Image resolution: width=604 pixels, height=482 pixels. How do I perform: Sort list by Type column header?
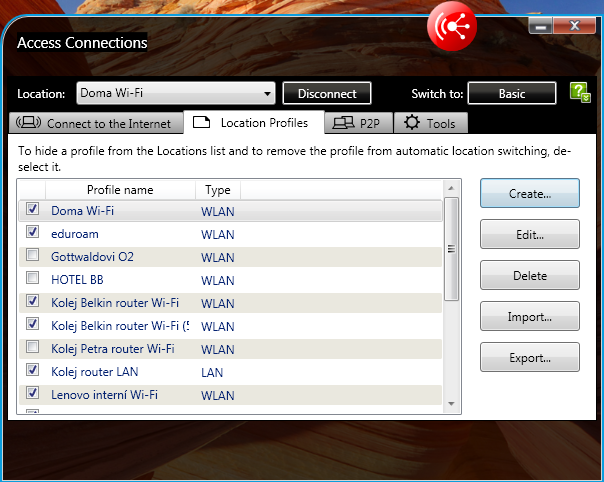pyautogui.click(x=217, y=190)
